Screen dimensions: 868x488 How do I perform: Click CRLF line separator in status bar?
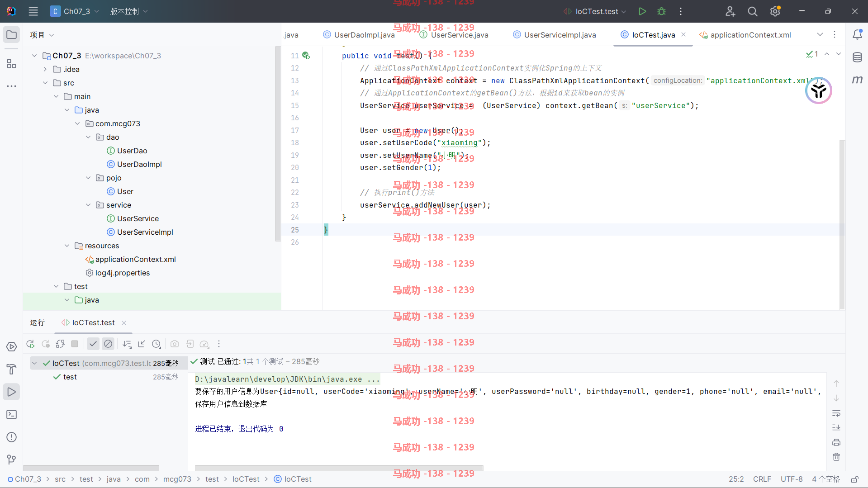[x=762, y=479]
